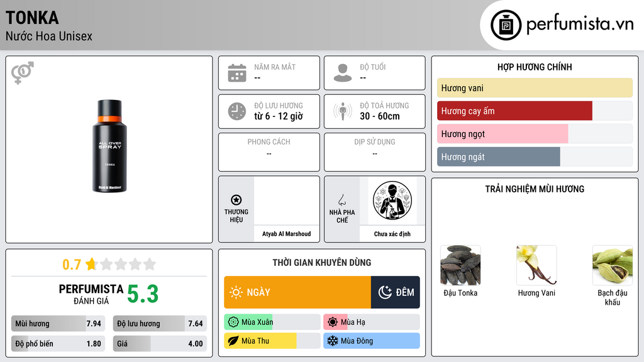The image size is (644, 362).
Task: Click the clock icon beside Độ lưu hương
Action: click(x=237, y=111)
